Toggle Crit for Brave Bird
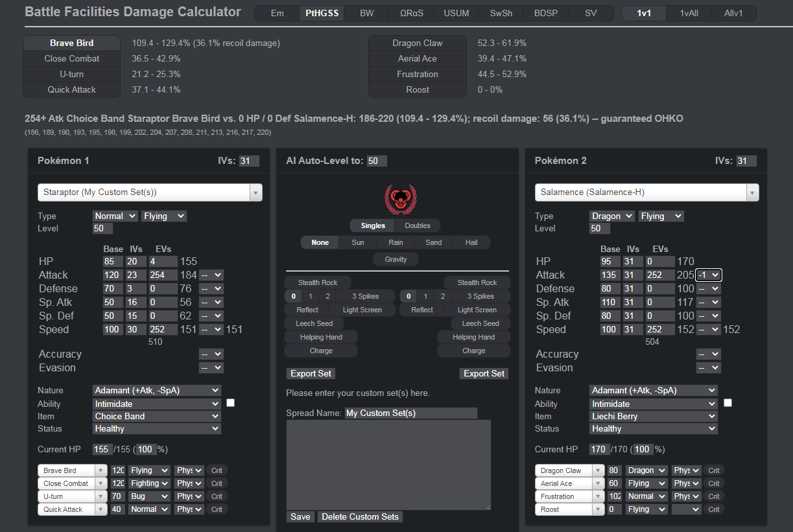This screenshot has width=793, height=532. tap(217, 470)
